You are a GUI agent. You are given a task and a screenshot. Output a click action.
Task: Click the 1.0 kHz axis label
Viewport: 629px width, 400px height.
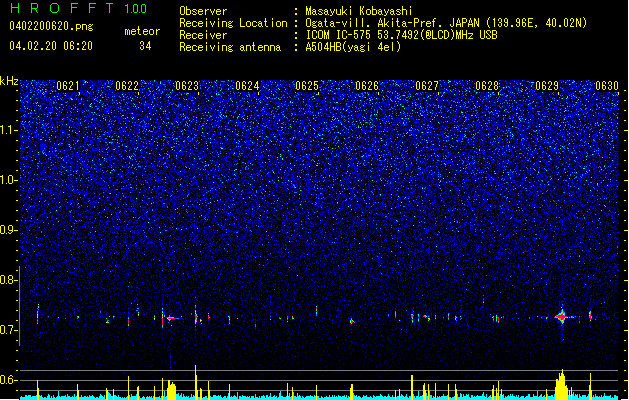coord(9,180)
